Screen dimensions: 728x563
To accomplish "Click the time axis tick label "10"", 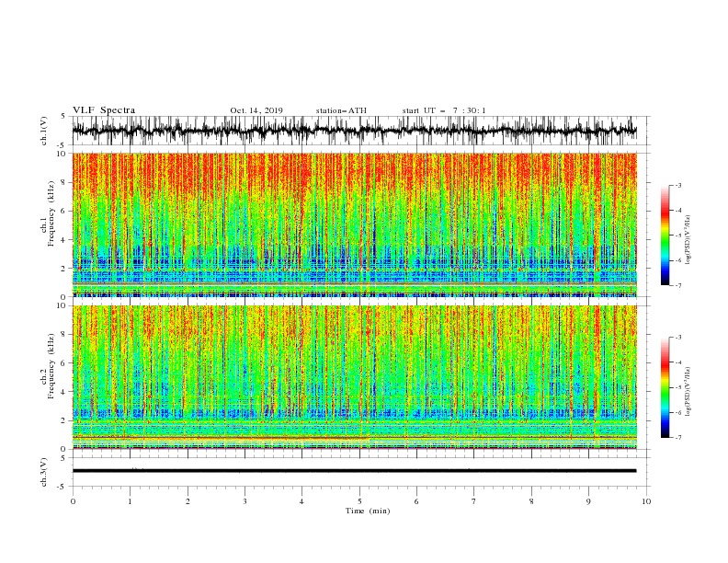I will click(646, 501).
